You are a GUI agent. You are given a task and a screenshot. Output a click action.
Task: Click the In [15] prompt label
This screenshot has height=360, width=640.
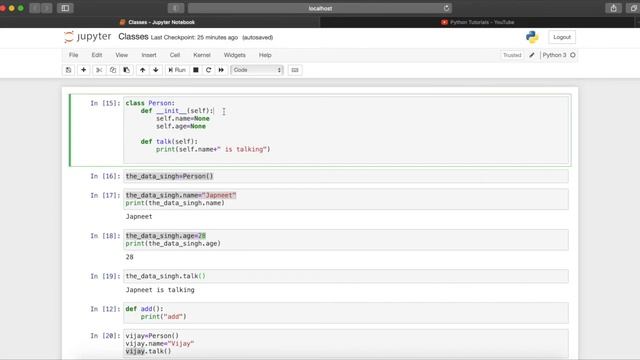point(105,103)
